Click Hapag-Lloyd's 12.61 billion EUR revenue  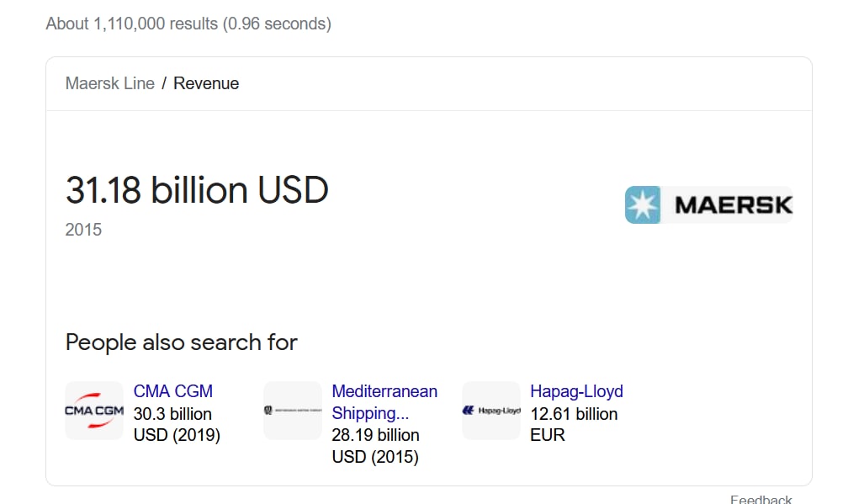pyautogui.click(x=574, y=425)
